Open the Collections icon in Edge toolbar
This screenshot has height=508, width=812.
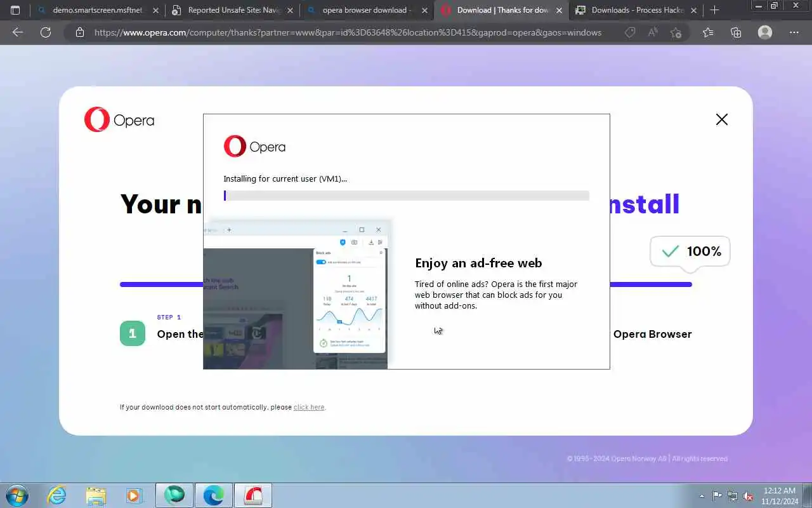click(x=736, y=32)
